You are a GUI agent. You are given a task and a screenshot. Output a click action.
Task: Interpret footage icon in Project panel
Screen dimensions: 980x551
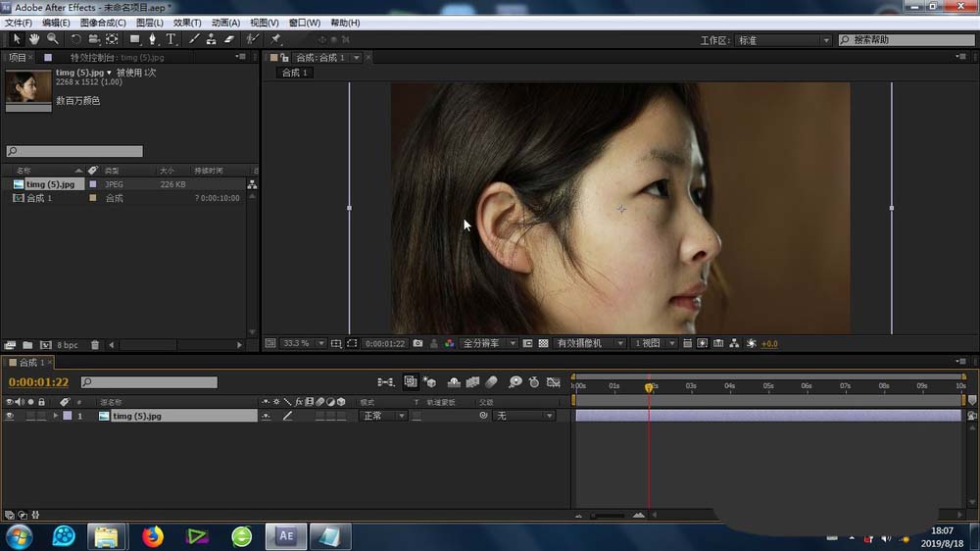10,345
